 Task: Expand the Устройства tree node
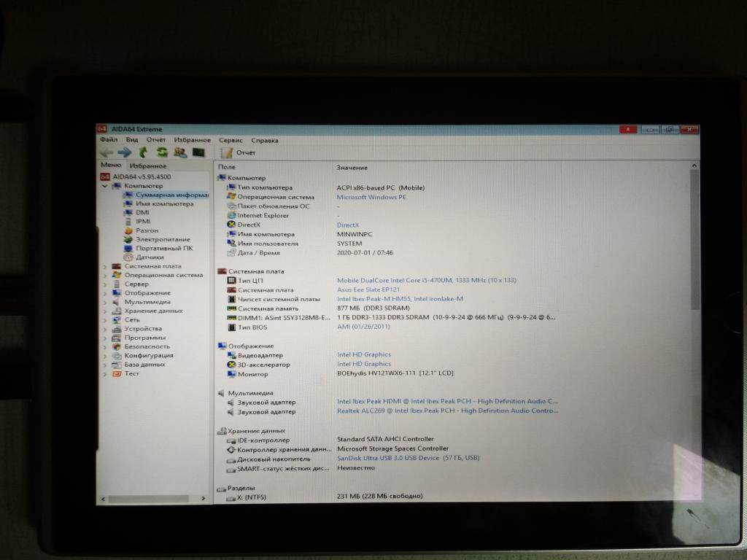click(x=105, y=329)
